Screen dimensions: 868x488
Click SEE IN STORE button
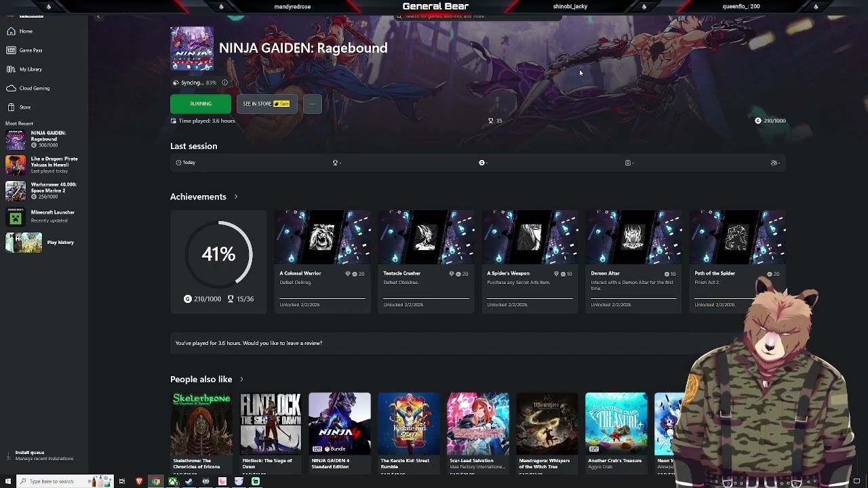pyautogui.click(x=267, y=104)
